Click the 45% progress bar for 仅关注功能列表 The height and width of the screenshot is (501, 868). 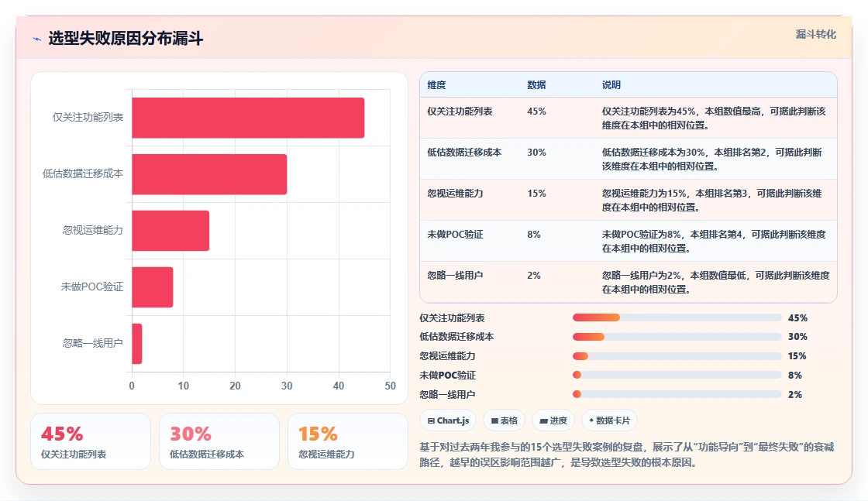[677, 317]
